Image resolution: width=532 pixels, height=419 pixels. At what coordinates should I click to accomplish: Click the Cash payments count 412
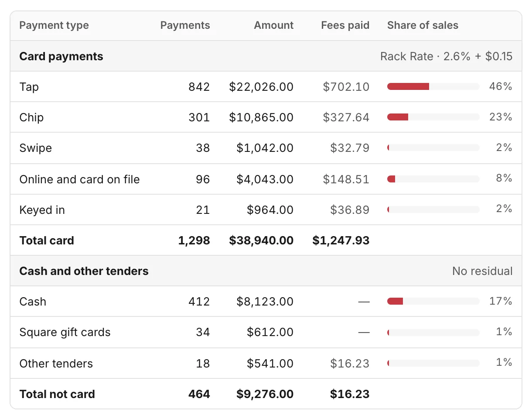199,302
